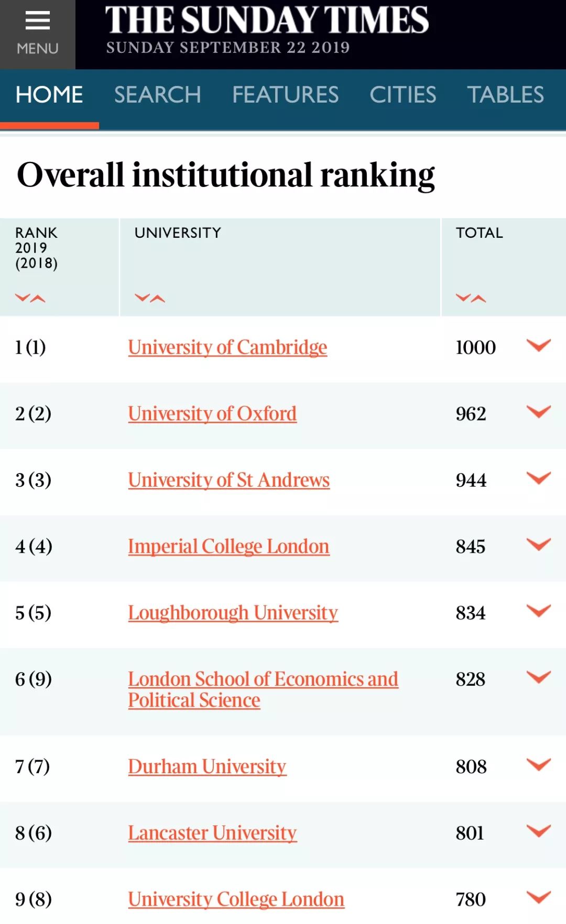Sort TOTAL column in descending order

click(463, 299)
